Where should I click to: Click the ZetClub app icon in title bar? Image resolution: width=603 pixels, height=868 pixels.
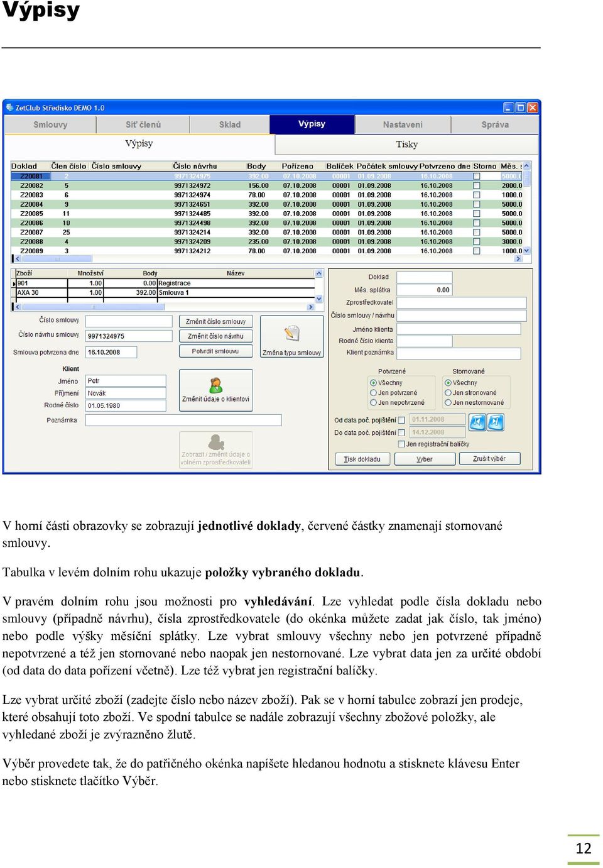(9, 107)
